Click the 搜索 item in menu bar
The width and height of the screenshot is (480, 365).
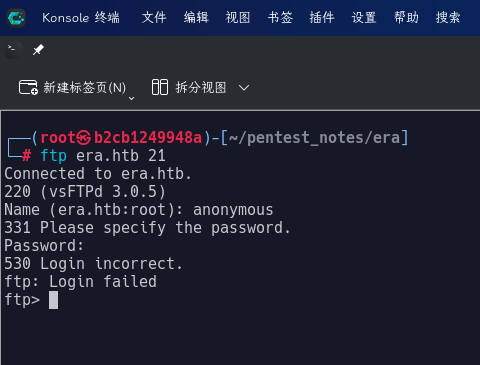[x=448, y=17]
